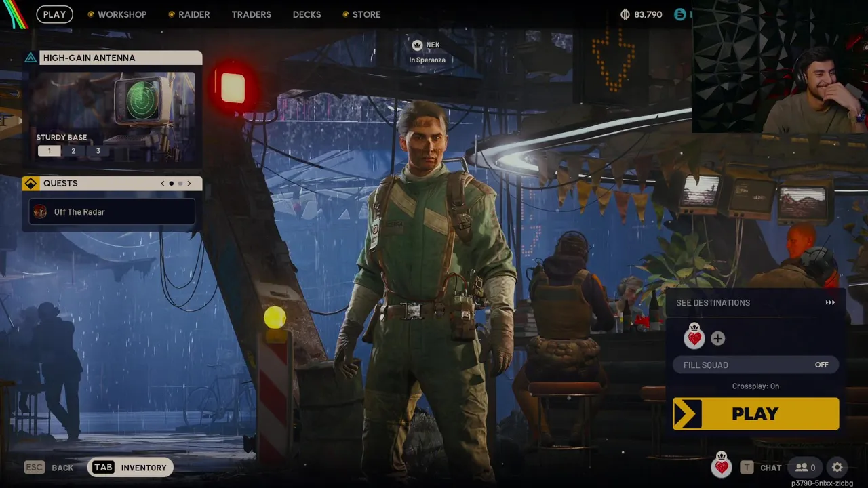Image resolution: width=868 pixels, height=488 pixels.
Task: Toggle FILL SQUAD off switch
Action: coord(756,365)
